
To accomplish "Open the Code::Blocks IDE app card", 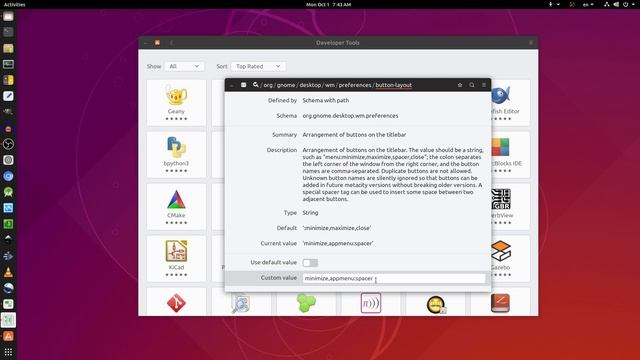I will 510,155.
